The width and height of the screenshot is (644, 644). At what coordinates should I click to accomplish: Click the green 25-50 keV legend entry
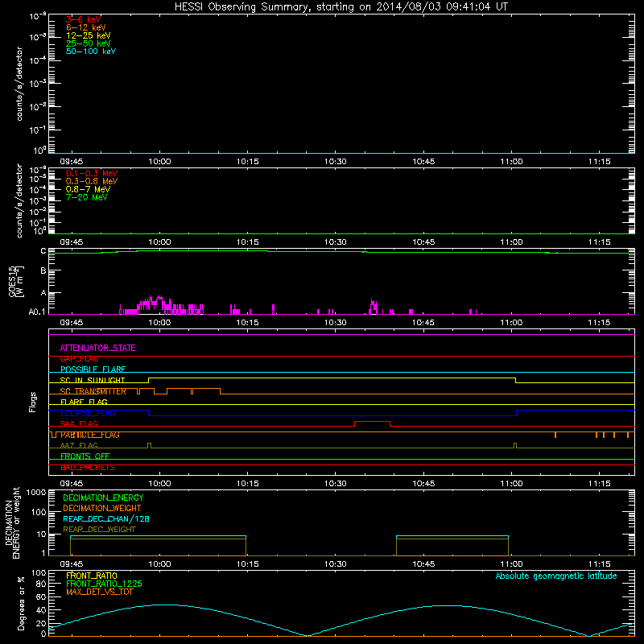(88, 43)
